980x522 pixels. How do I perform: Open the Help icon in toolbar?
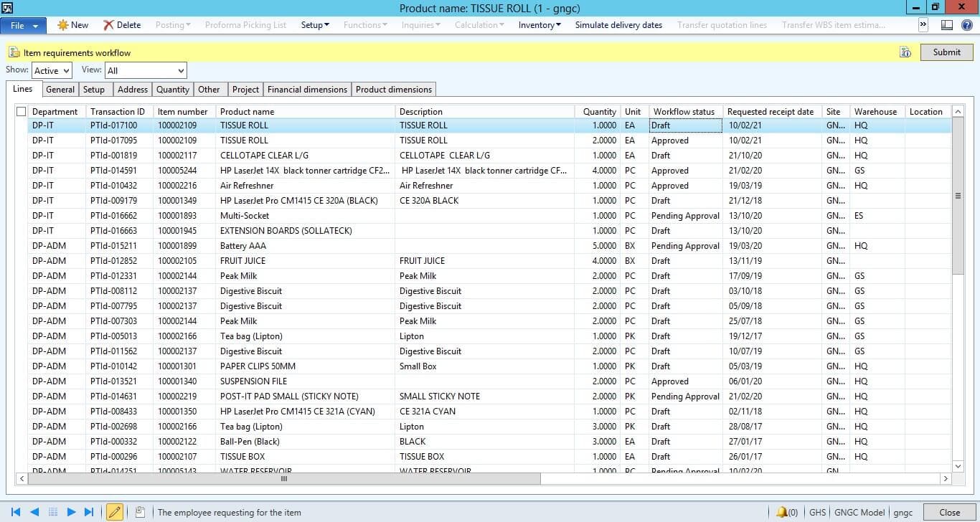pos(966,25)
